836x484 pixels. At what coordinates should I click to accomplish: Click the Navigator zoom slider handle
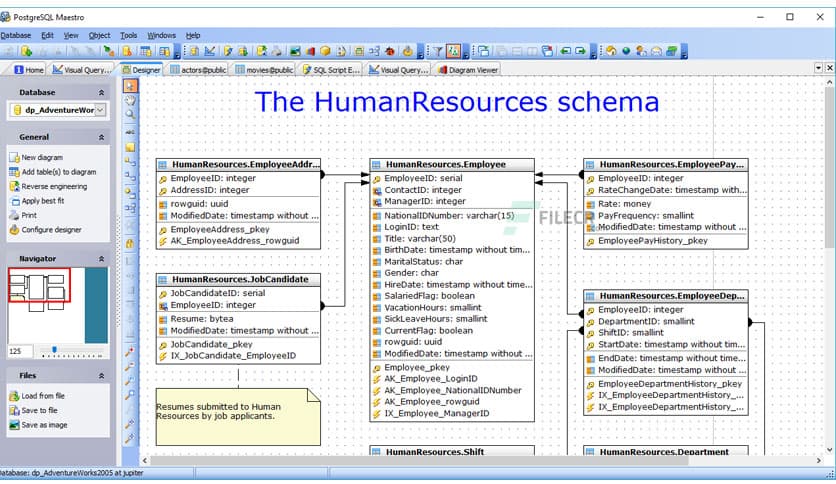pos(54,350)
